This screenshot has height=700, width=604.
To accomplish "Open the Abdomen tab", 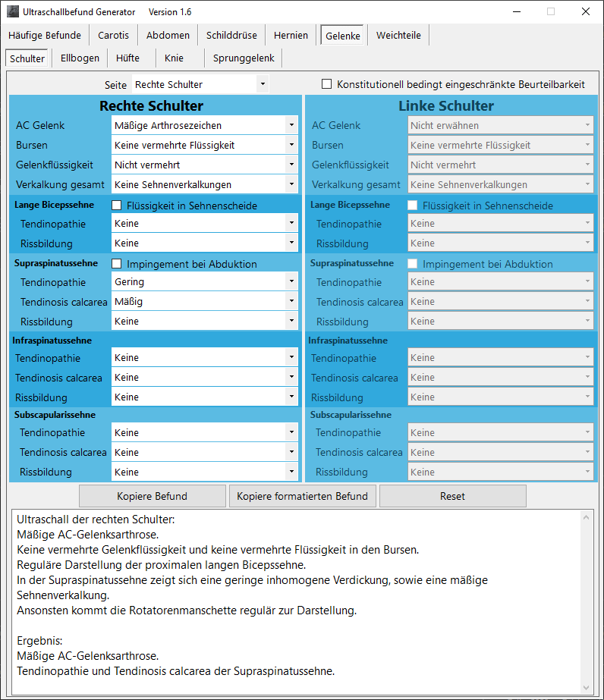I will click(168, 35).
